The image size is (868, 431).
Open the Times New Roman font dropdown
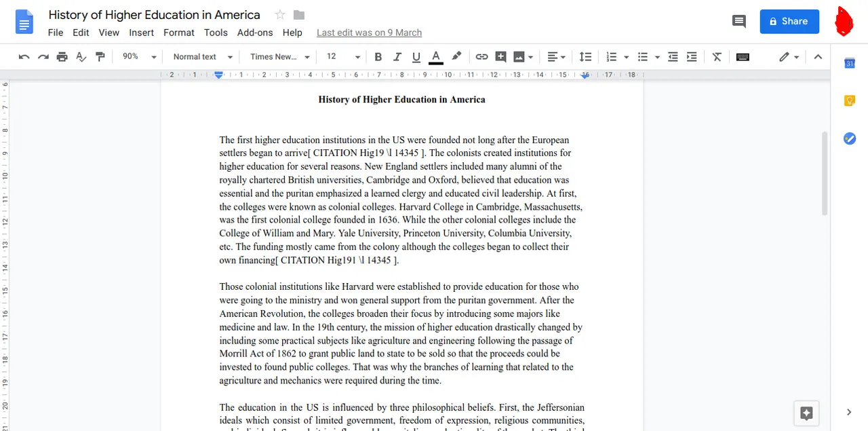pyautogui.click(x=279, y=57)
